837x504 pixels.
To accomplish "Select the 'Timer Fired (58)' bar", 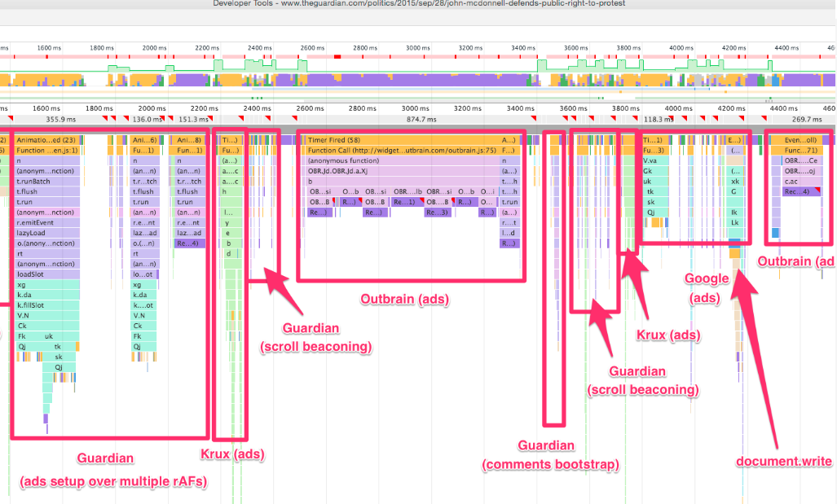I will [402, 140].
